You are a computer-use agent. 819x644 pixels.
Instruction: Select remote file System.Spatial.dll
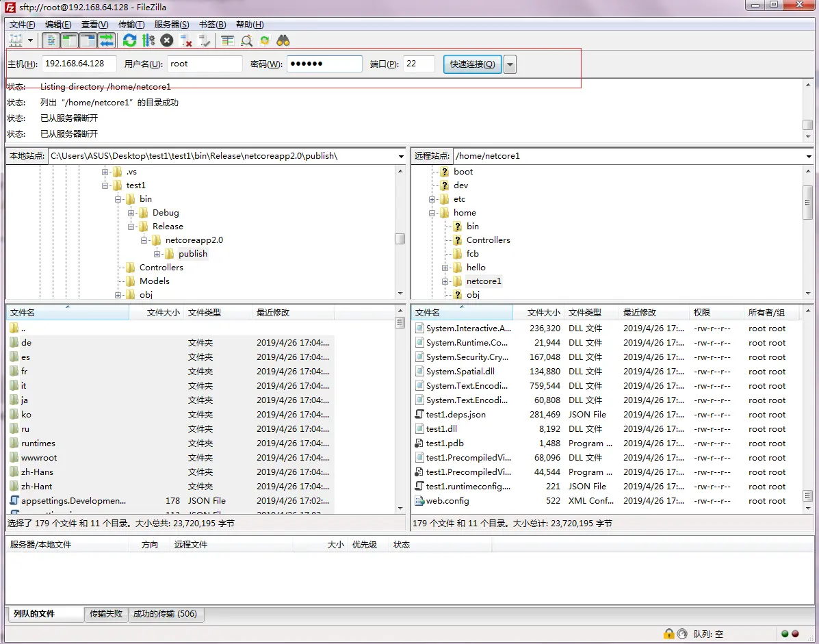pos(460,372)
